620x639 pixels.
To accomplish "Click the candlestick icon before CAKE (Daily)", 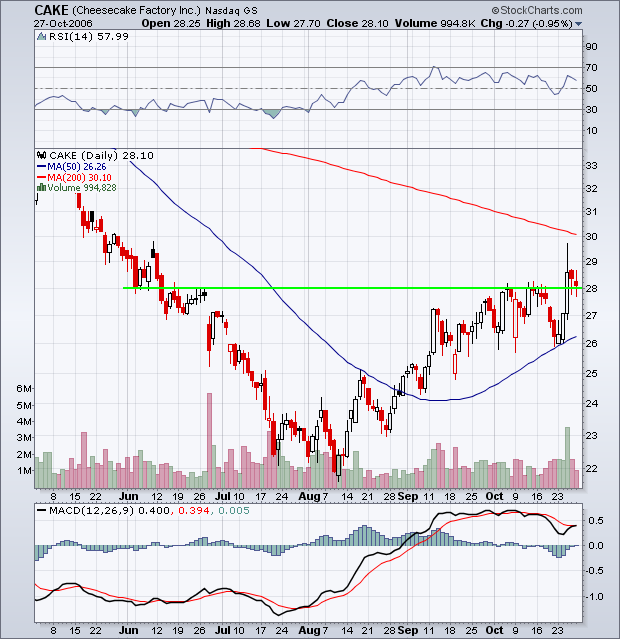I will click(42, 155).
